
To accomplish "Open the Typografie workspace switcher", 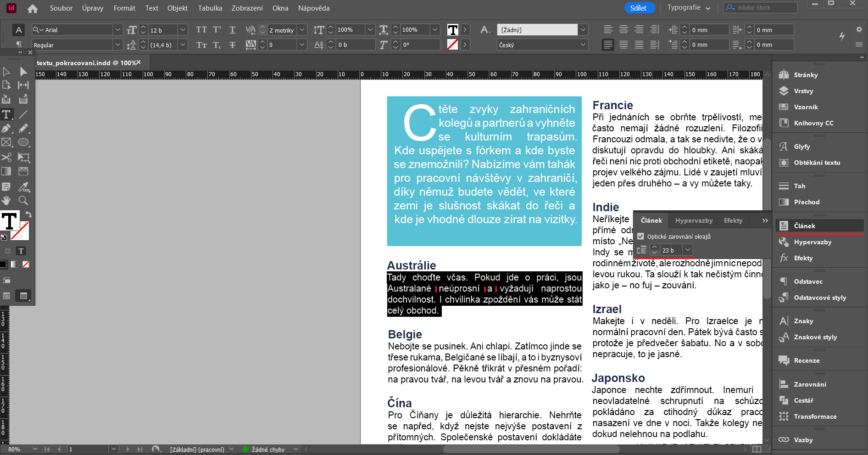I will click(x=688, y=7).
